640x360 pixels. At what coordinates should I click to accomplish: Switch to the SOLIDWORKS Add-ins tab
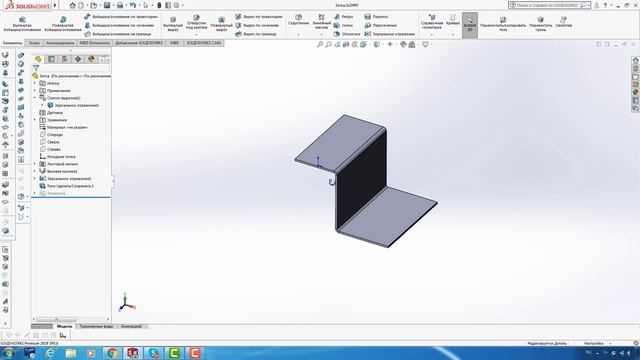(138, 43)
